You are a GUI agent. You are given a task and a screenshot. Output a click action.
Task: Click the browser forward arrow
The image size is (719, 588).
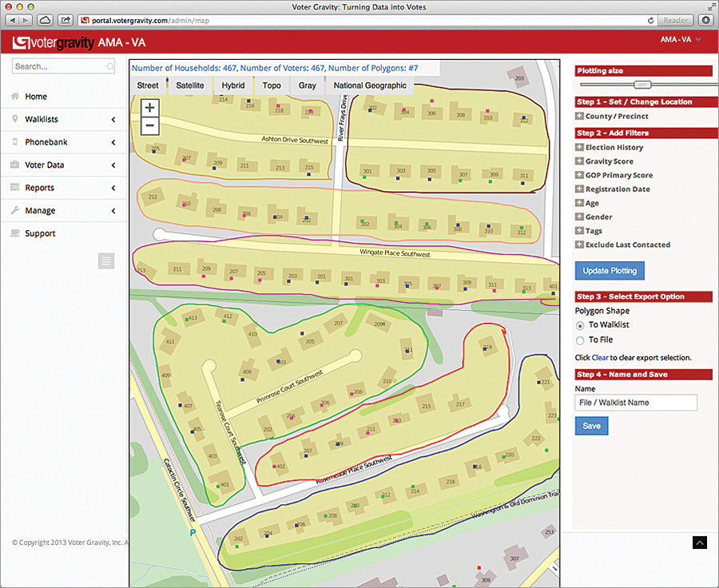26,20
